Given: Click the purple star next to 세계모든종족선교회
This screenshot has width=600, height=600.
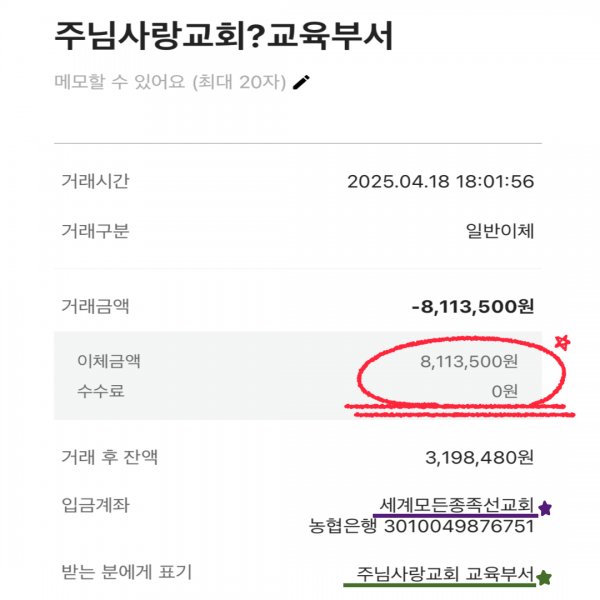Looking at the screenshot, I should coord(545,508).
